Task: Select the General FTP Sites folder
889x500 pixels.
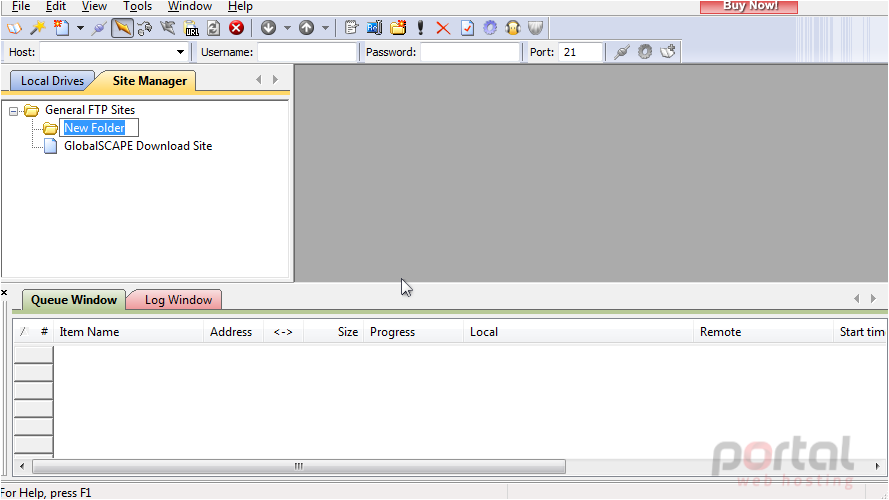Action: 90,110
